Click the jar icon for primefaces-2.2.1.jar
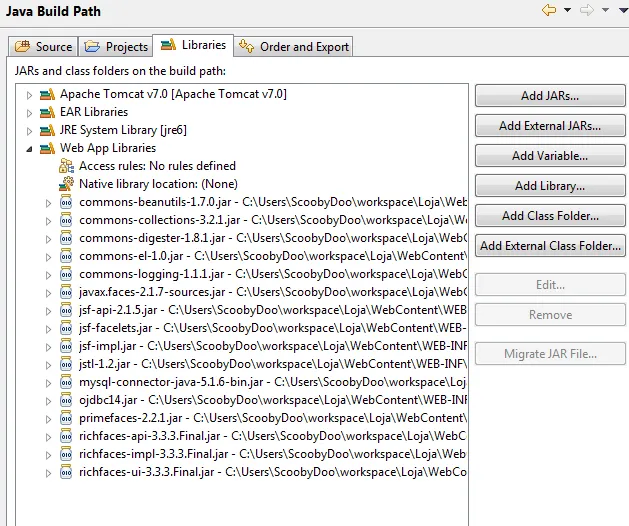 (x=66, y=418)
